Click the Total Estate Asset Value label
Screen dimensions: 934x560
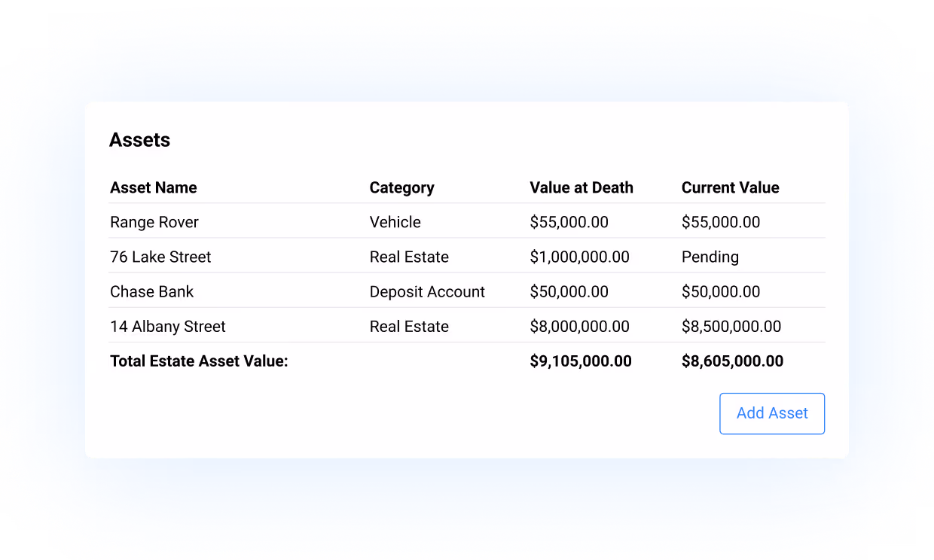pos(199,361)
